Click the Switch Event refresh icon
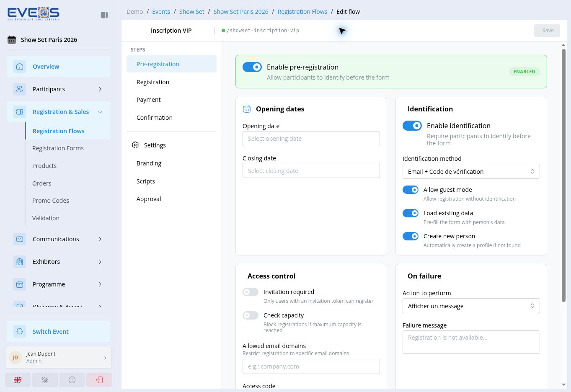This screenshot has width=571, height=392. coord(20,332)
